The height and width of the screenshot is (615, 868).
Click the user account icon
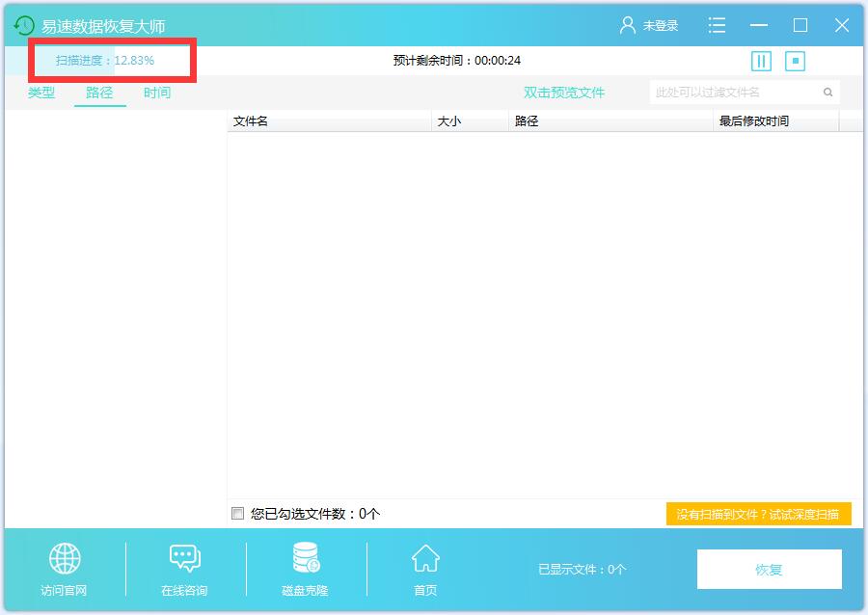pyautogui.click(x=628, y=26)
